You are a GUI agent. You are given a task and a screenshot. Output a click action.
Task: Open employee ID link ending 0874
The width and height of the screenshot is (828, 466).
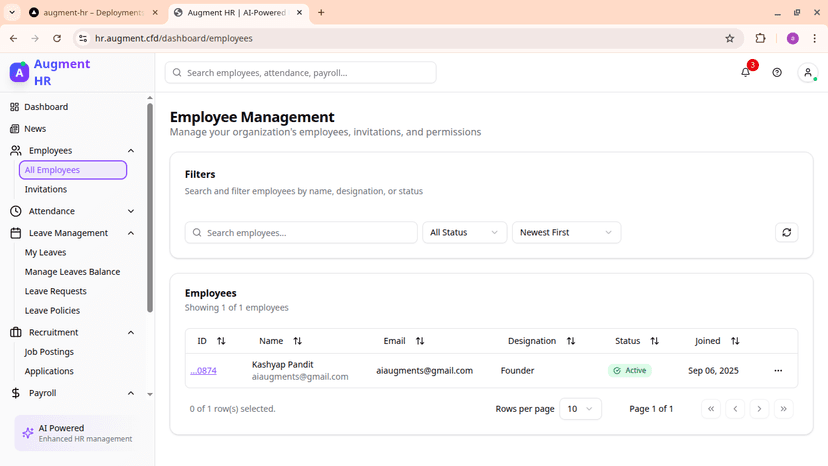coord(203,370)
